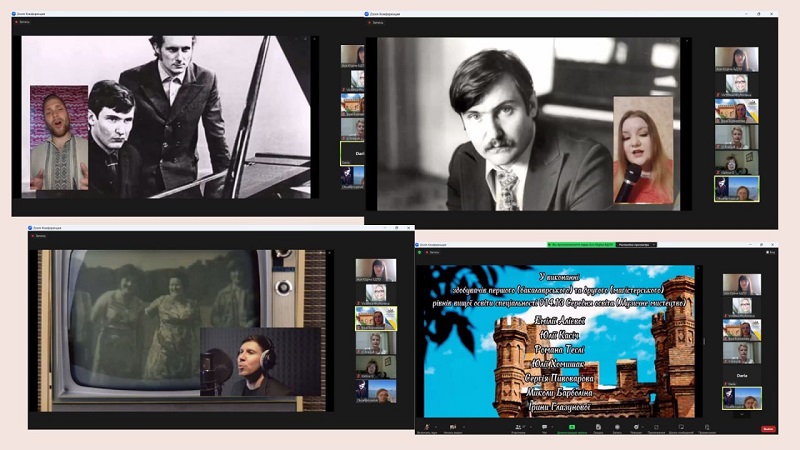The width and height of the screenshot is (800, 450).
Task: Open Participants panel in bottom-right Zoom window
Action: click(518, 427)
